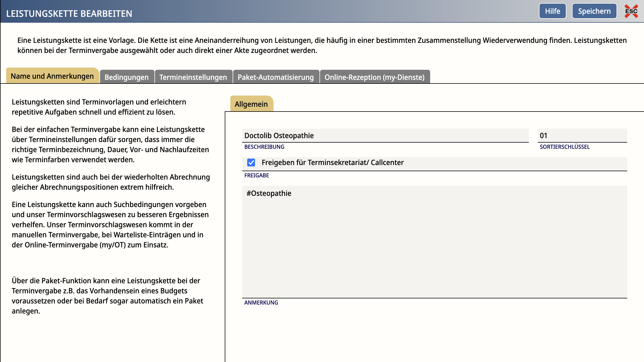Select the Name und Anmerkungen tab

52,76
